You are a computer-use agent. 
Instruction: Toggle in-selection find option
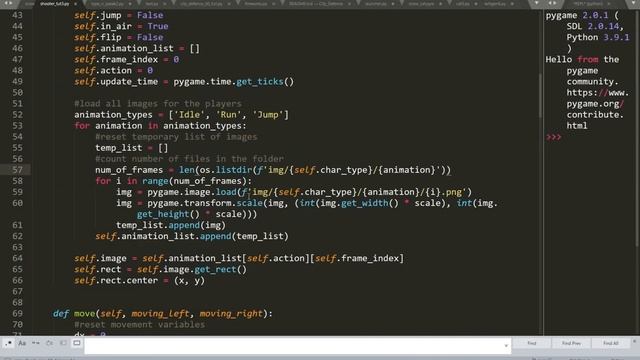tap(63, 343)
